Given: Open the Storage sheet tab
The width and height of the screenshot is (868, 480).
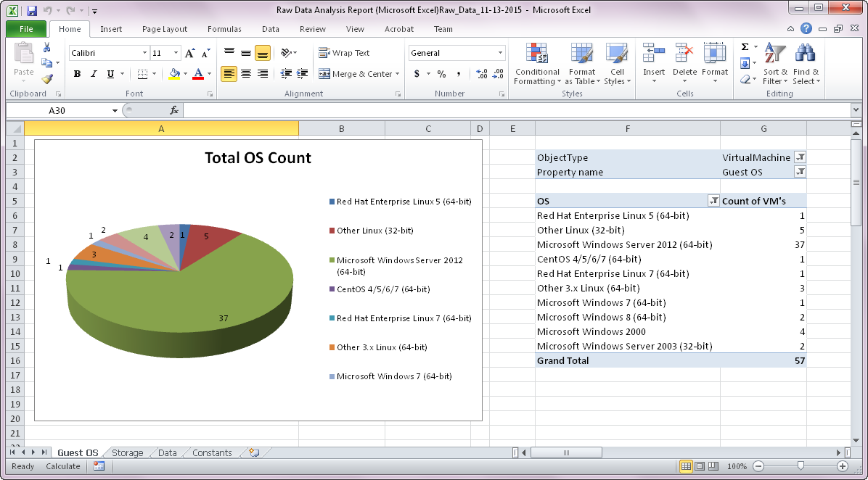Looking at the screenshot, I should 127,453.
